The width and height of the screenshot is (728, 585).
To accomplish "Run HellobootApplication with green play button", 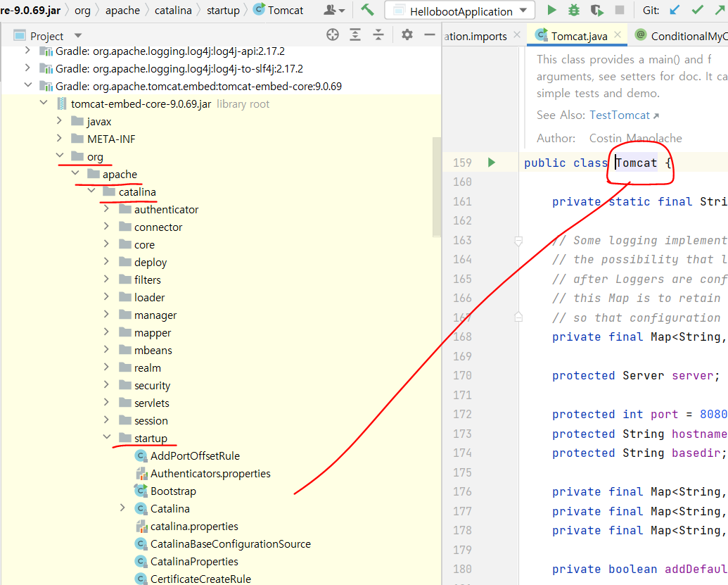I will click(551, 10).
